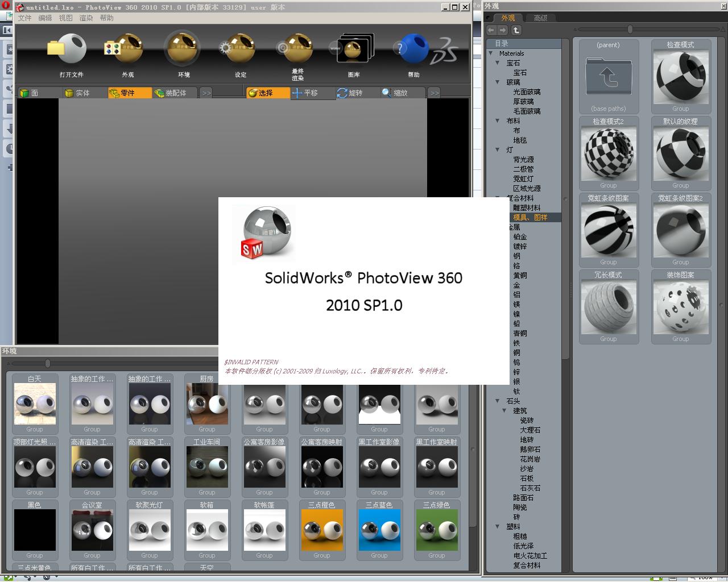Select 大理石 in the materials tree
Screen dimensions: 728x582
[530, 430]
